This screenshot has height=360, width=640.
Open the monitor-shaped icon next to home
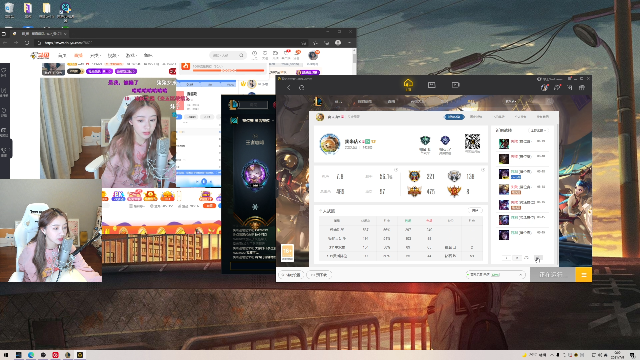click(431, 85)
